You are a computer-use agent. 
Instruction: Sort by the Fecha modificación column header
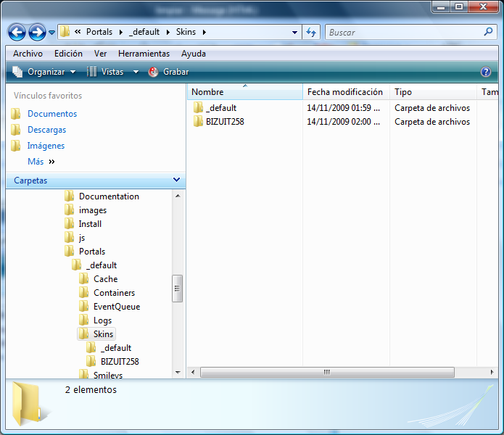tap(344, 92)
